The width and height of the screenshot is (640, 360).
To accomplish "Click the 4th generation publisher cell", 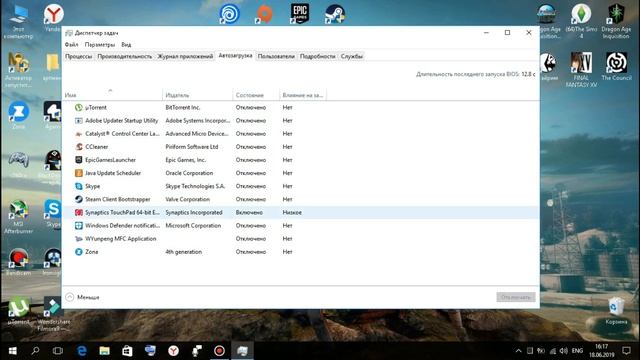I will coord(183,252).
